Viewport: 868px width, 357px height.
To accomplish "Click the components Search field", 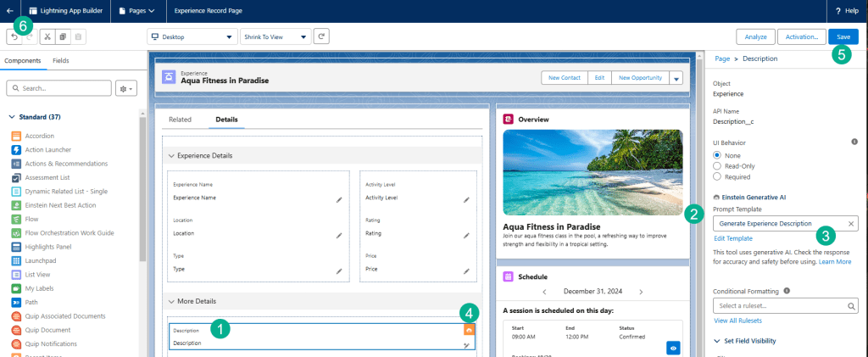I will click(x=59, y=88).
